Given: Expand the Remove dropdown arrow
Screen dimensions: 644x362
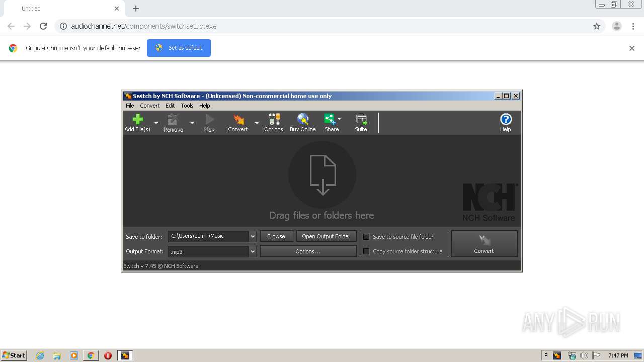Looking at the screenshot, I should 192,123.
